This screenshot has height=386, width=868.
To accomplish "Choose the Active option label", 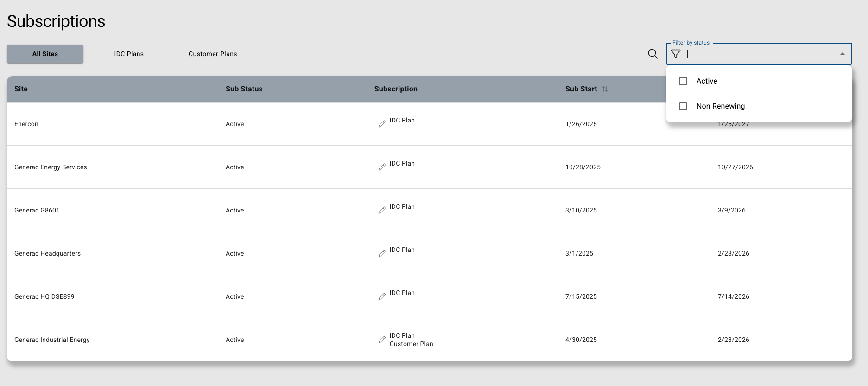I will tap(706, 81).
